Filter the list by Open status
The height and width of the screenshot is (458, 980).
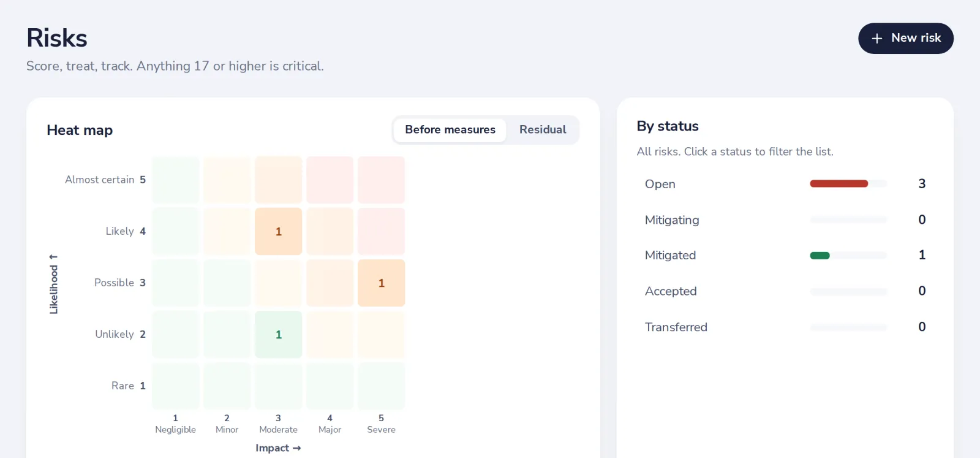click(785, 184)
